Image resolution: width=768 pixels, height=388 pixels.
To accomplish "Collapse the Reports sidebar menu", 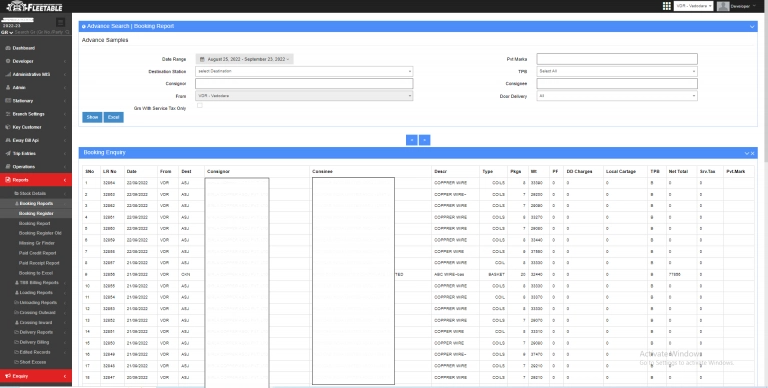I will coord(36,180).
